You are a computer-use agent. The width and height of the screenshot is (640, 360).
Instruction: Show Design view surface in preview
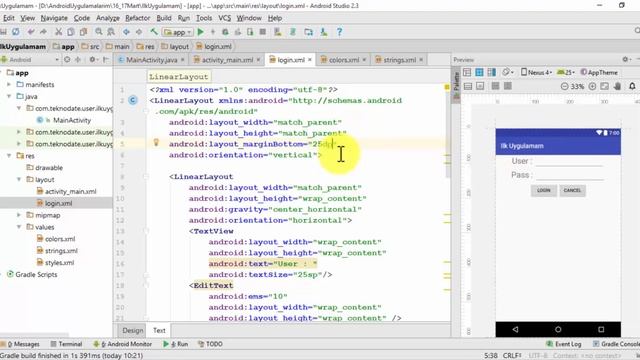467,72
